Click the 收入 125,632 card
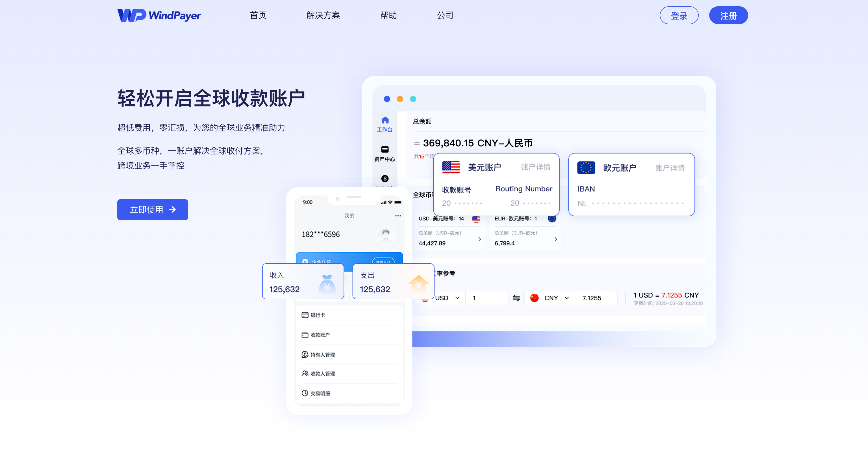Viewport: 868px width, 462px height. (303, 281)
